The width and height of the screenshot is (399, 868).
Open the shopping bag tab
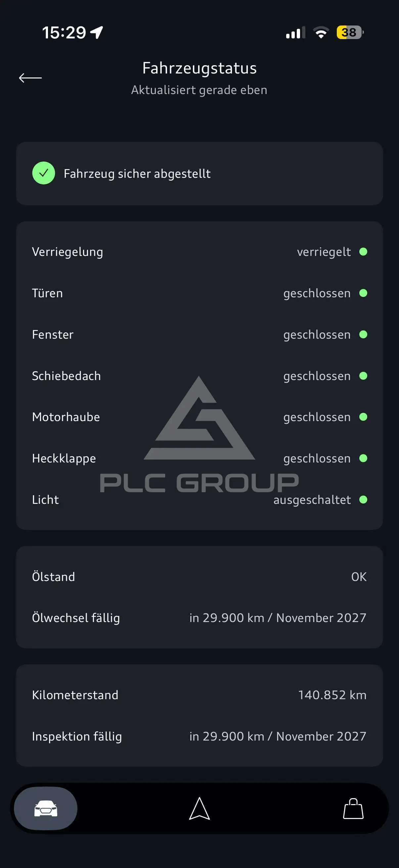(353, 808)
